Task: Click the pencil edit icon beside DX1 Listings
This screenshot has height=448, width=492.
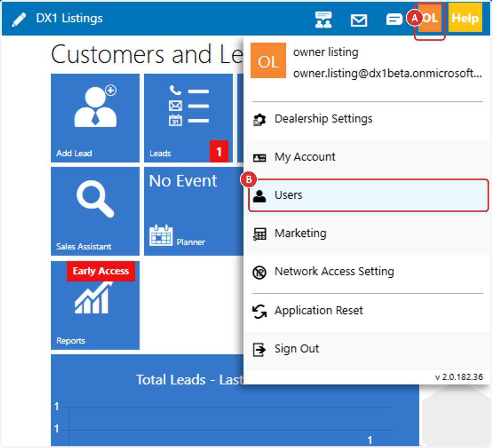Action: [x=19, y=19]
